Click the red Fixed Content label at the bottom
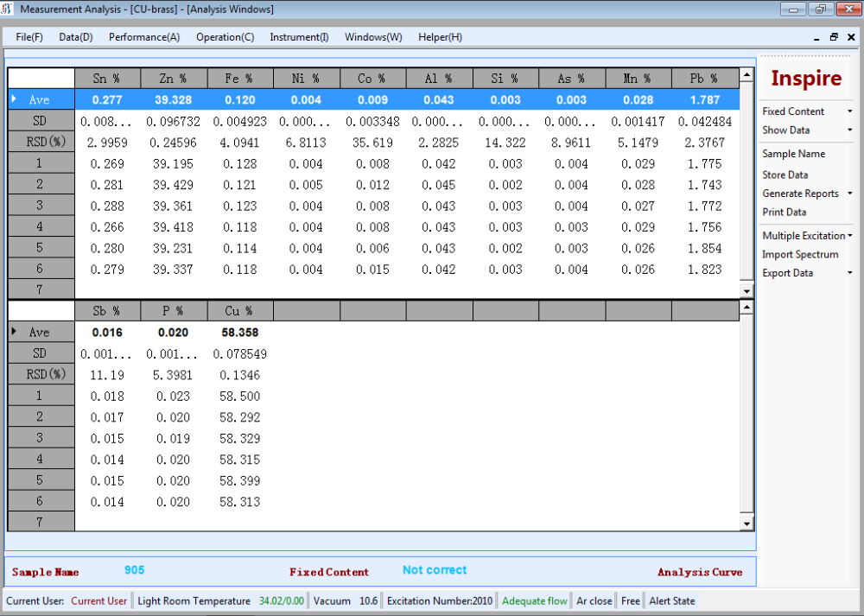 point(329,572)
